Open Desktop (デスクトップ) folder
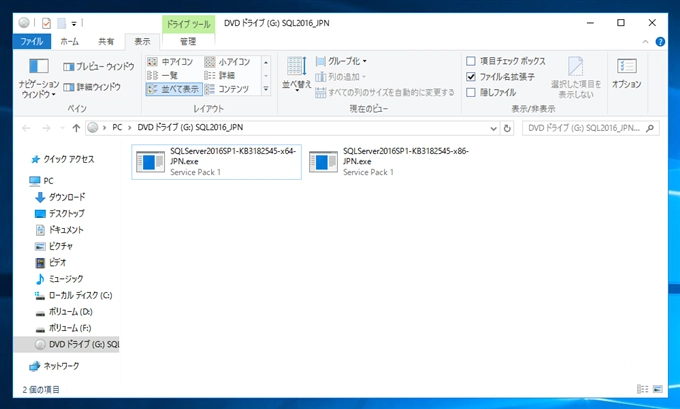 tap(60, 213)
